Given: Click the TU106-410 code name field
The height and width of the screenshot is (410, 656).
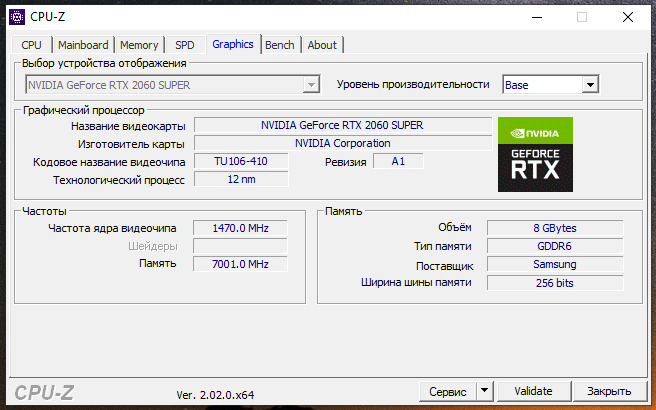Looking at the screenshot, I should (x=241, y=161).
